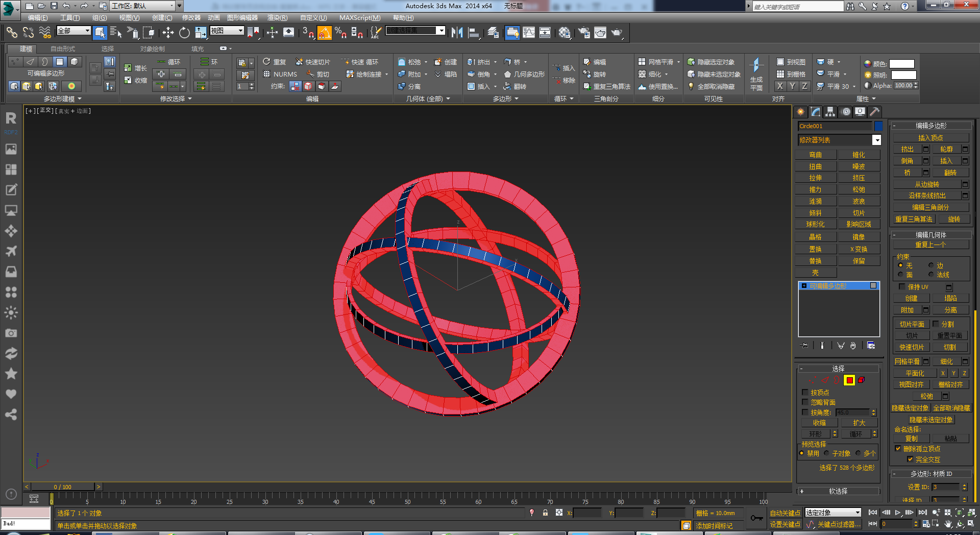Click the 编辑三角剖分 button
This screenshot has width=980, height=535.
point(930,207)
